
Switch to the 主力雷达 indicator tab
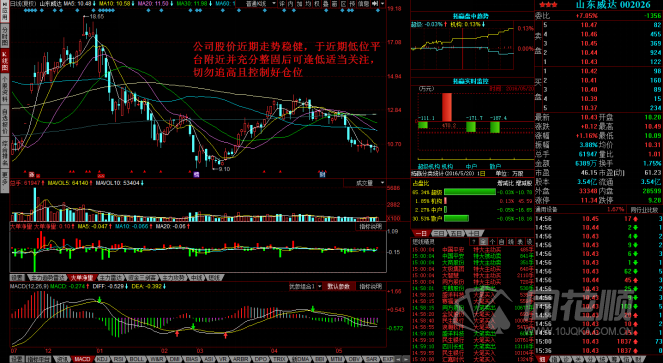tap(110, 278)
